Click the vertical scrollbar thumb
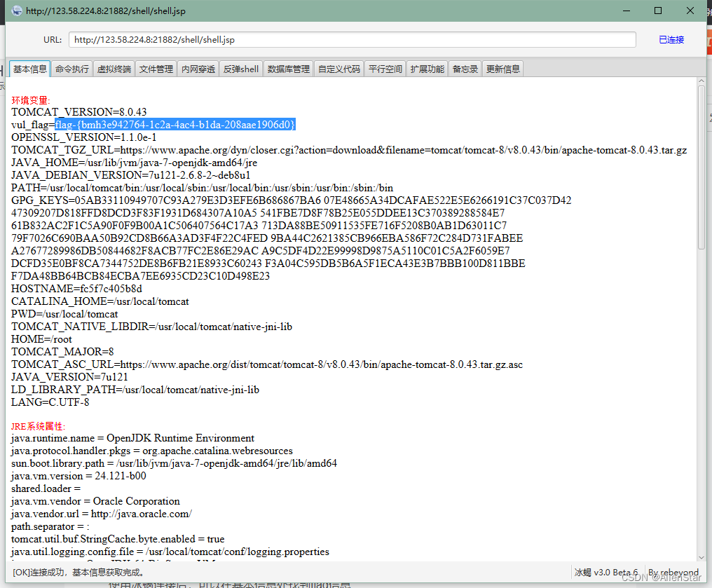The image size is (712, 588). (701, 167)
